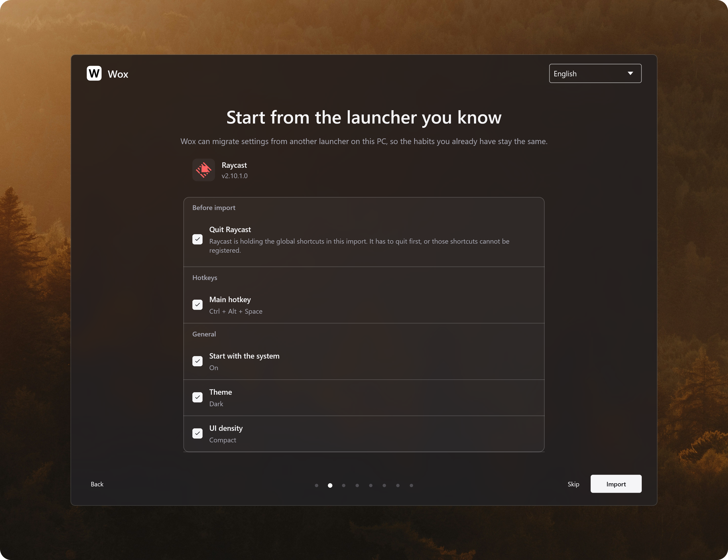The image size is (728, 560).
Task: Click the 'Dark' theme value
Action: (216, 404)
